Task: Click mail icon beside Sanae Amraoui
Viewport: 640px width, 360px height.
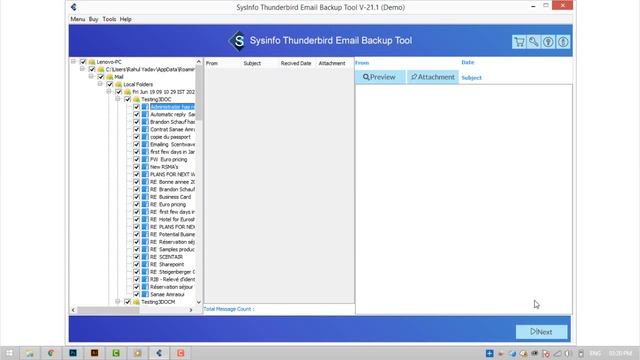Action: [145, 294]
